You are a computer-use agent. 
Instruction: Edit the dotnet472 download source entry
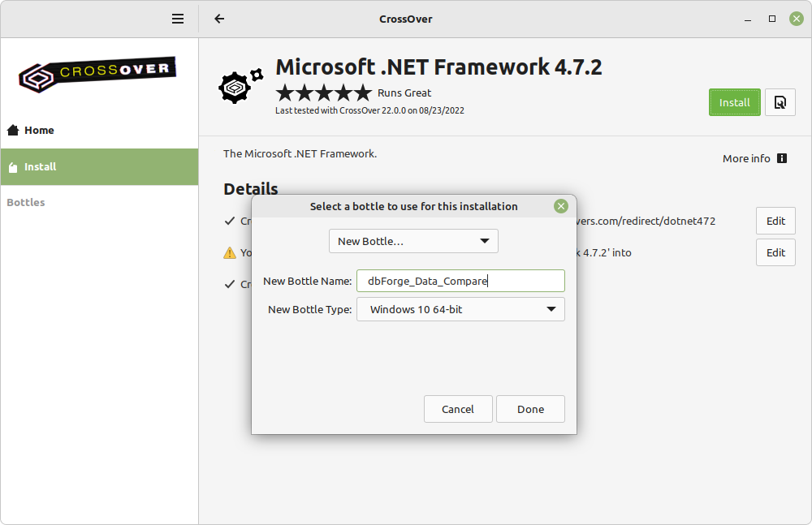coord(775,221)
